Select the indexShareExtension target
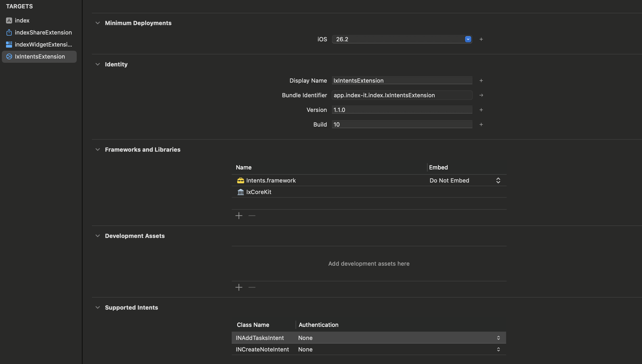This screenshot has height=364, width=642. click(43, 32)
